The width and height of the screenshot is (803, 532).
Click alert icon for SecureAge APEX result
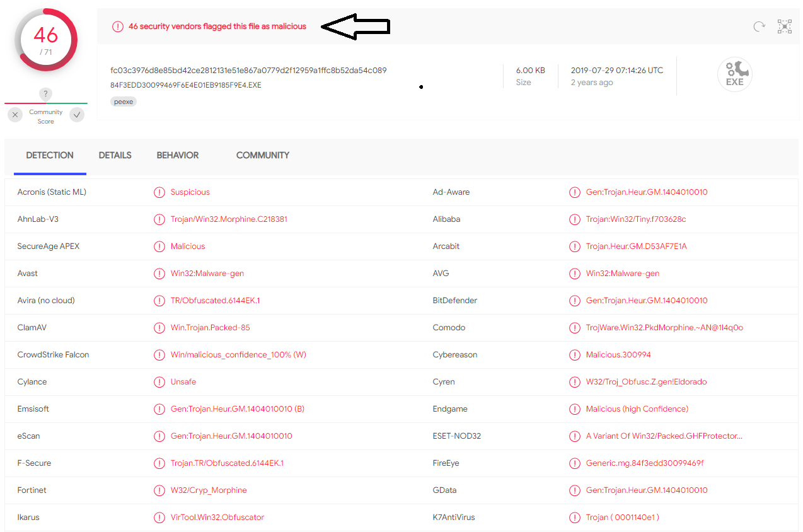[159, 246]
